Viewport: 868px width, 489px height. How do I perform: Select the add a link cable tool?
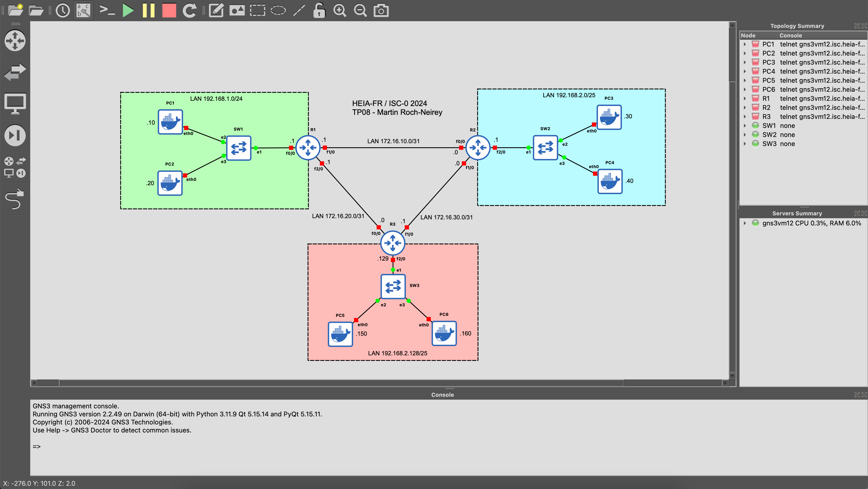[15, 199]
